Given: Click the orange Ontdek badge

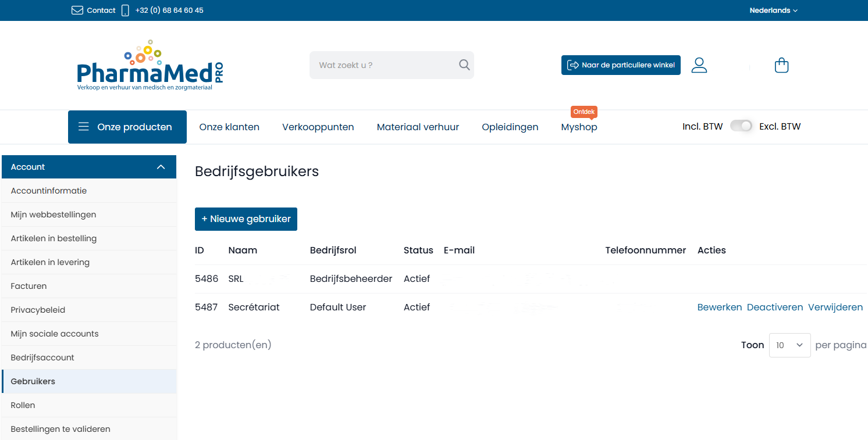Looking at the screenshot, I should pos(584,112).
